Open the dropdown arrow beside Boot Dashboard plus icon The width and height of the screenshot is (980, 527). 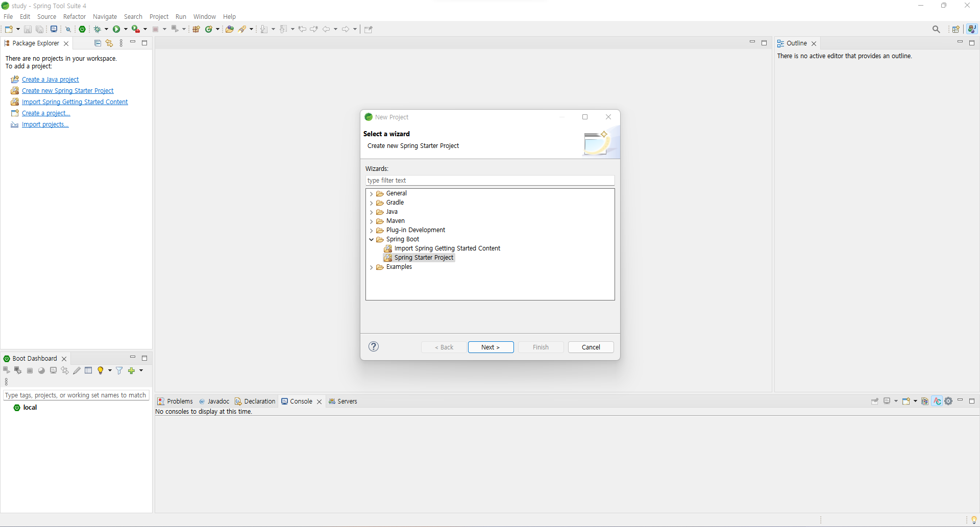point(141,370)
